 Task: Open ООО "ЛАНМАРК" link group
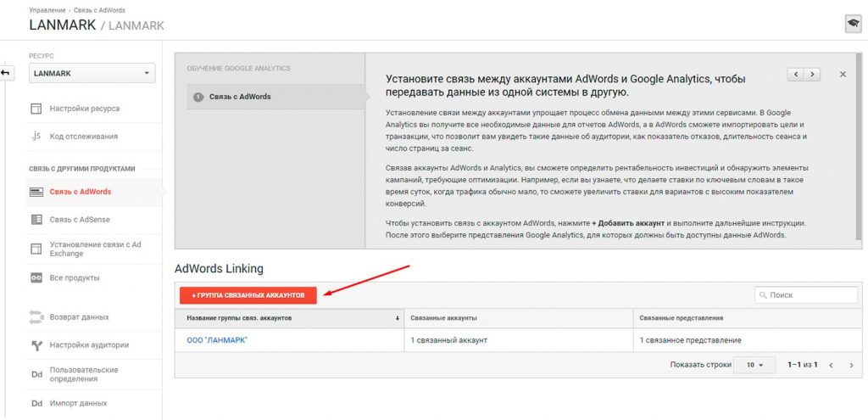pos(217,340)
